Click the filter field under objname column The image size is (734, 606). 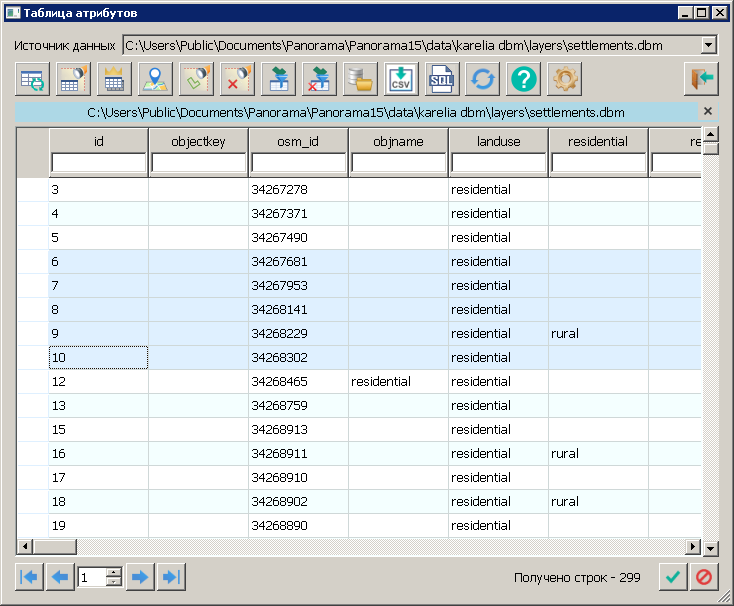(x=398, y=162)
